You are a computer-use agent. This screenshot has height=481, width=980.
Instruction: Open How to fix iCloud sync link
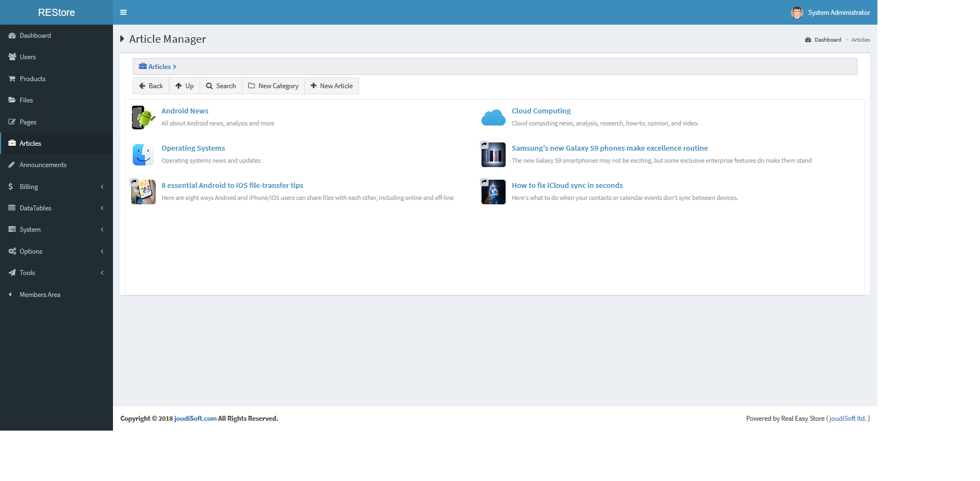click(567, 185)
